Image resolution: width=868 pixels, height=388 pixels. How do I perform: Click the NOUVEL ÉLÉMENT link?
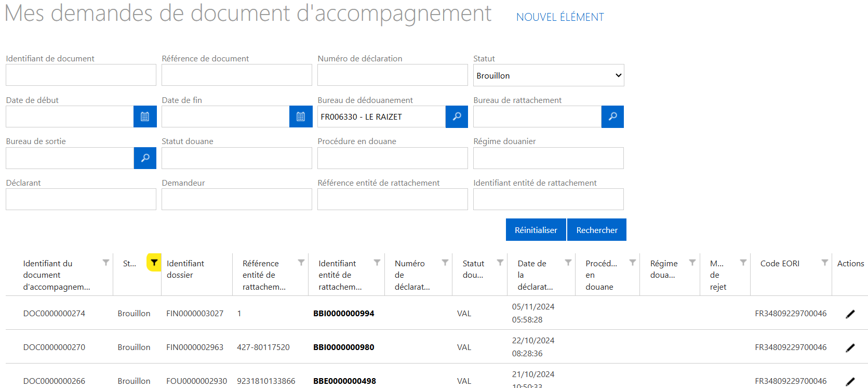pyautogui.click(x=559, y=17)
